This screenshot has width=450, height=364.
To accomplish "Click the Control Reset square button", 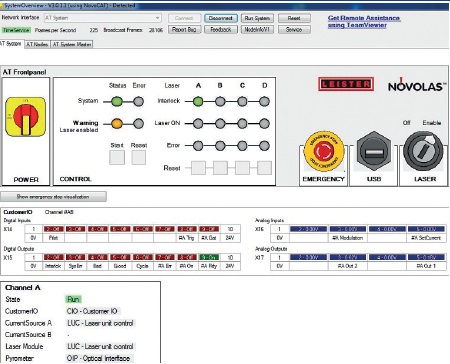I will [139, 157].
